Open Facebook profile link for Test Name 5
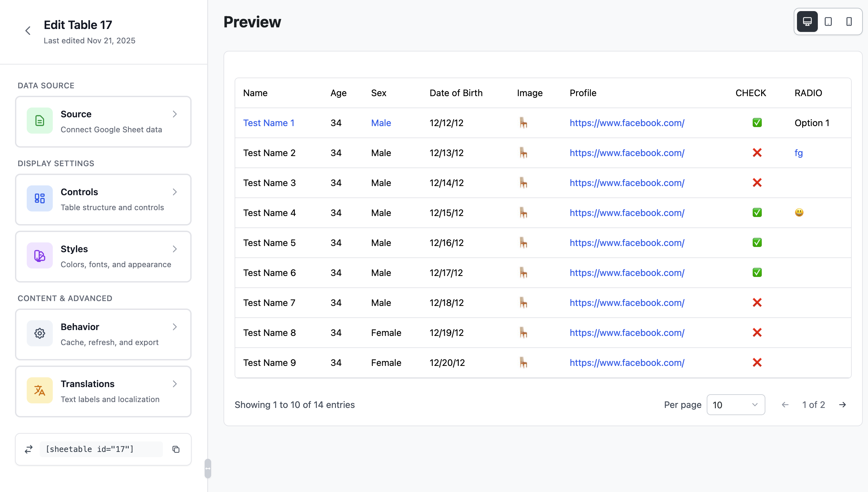The image size is (868, 492). tap(627, 243)
